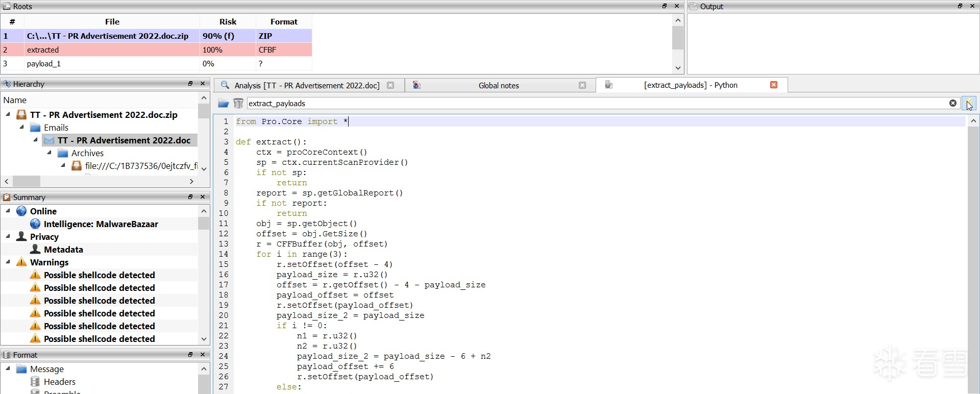Image resolution: width=980 pixels, height=394 pixels.
Task: Sort the Roots table by File column
Action: (112, 21)
